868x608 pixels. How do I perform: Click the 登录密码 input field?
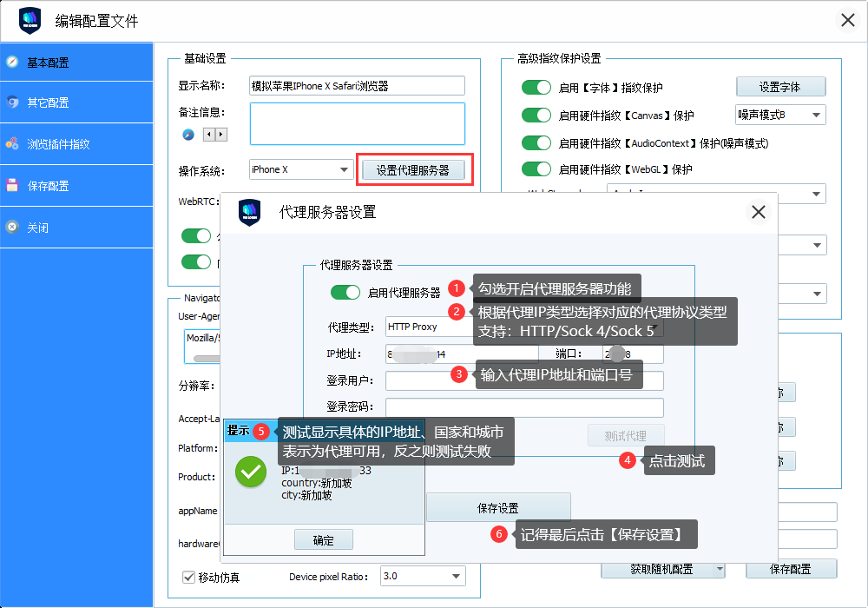[x=524, y=407]
